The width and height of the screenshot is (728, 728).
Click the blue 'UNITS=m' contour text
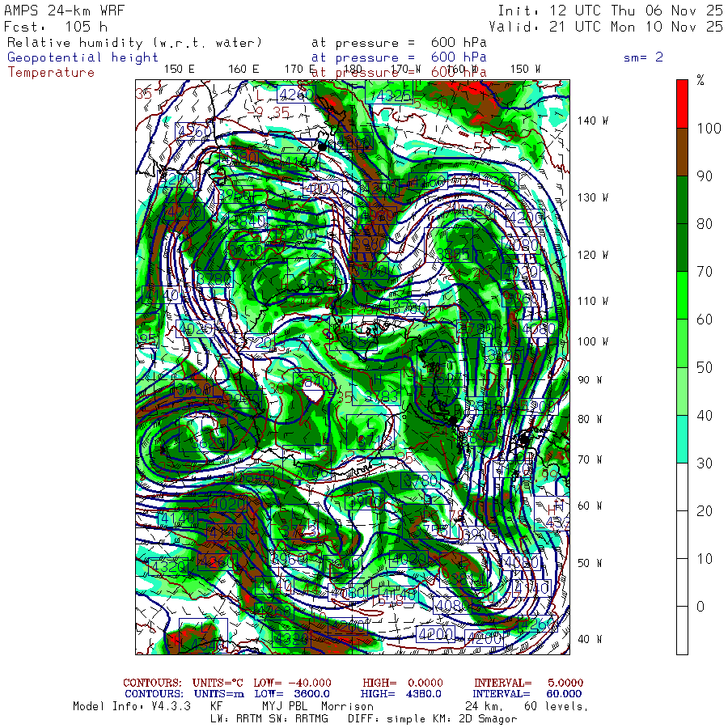click(x=219, y=694)
